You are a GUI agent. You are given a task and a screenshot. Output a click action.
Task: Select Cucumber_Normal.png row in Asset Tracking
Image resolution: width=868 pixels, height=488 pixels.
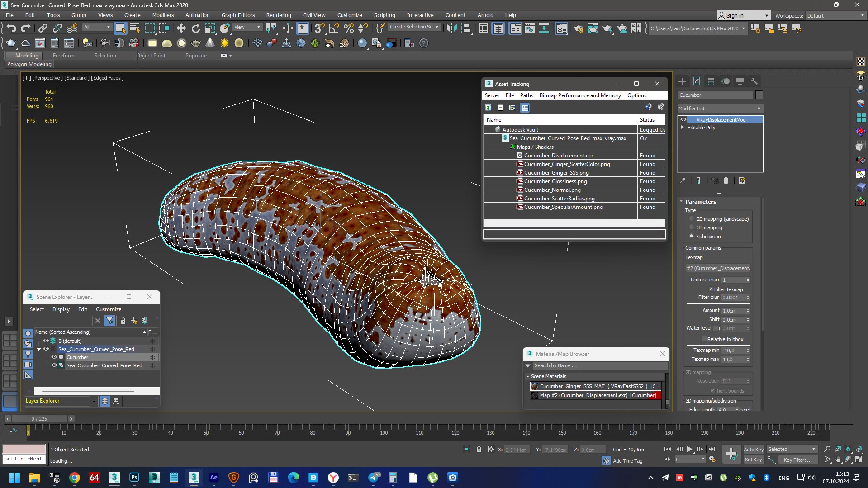pos(574,190)
